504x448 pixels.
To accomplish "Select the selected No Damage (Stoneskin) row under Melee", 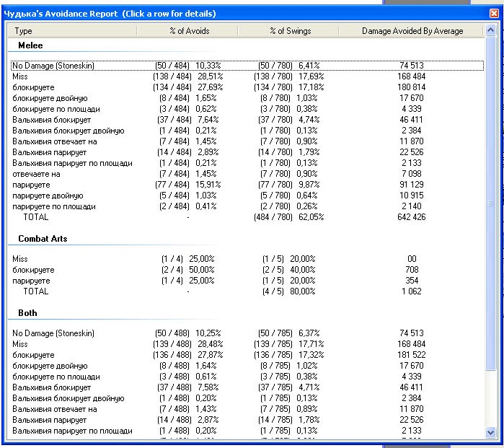I will point(247,66).
